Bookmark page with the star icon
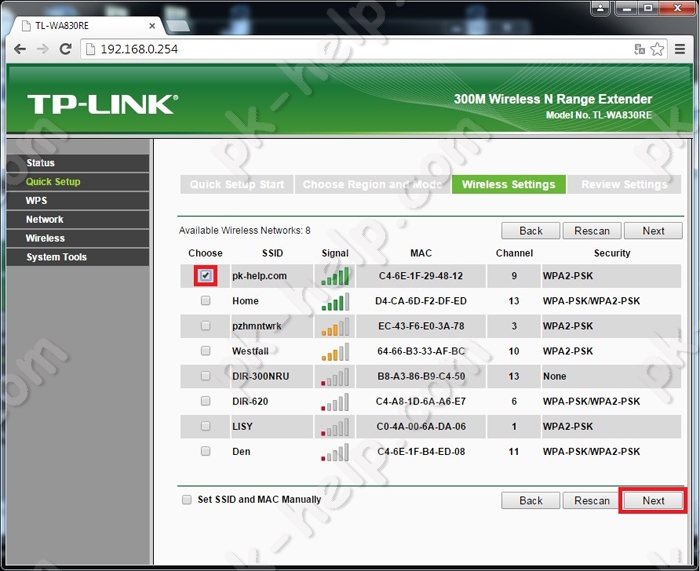Image resolution: width=700 pixels, height=571 pixels. point(657,49)
